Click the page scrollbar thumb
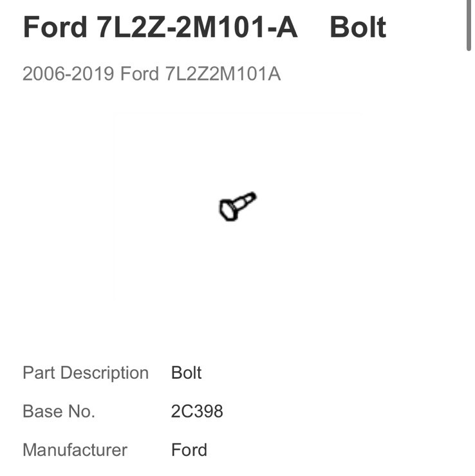Screen dimensions: 475x476 pyautogui.click(x=470, y=24)
